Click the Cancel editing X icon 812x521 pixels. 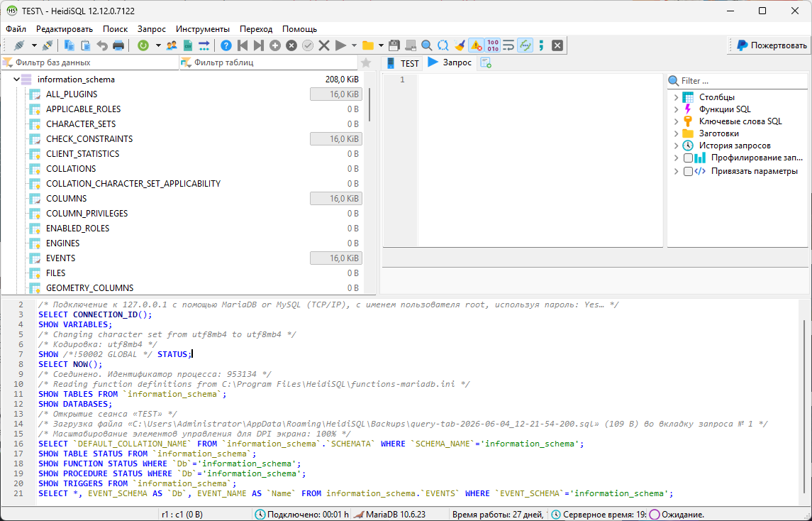coord(324,45)
